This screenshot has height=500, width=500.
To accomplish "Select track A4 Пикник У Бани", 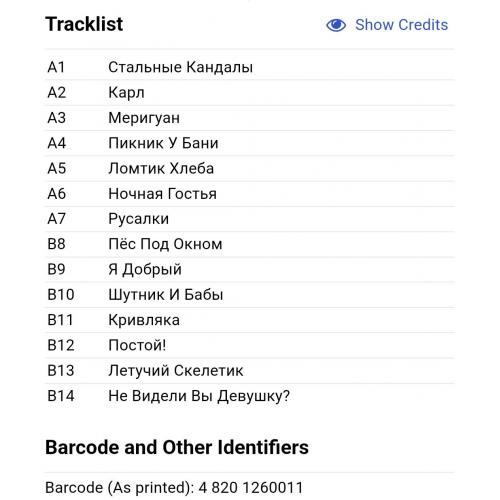I will 250,143.
